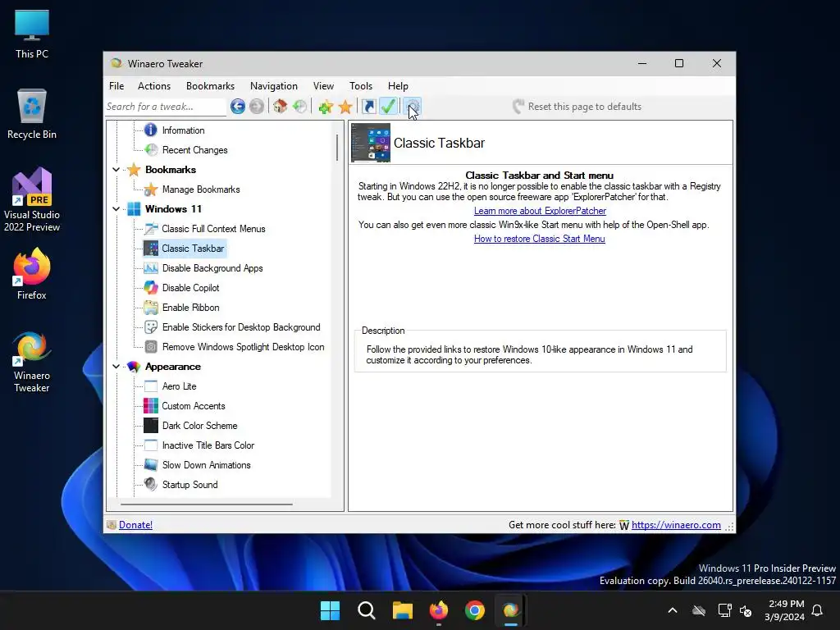
Task: Select the This PC desktop icon
Action: point(32,34)
